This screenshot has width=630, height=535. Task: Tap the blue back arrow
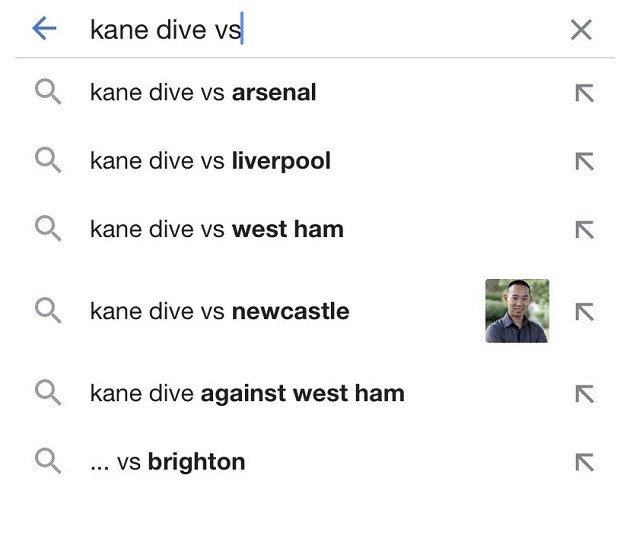tap(44, 29)
